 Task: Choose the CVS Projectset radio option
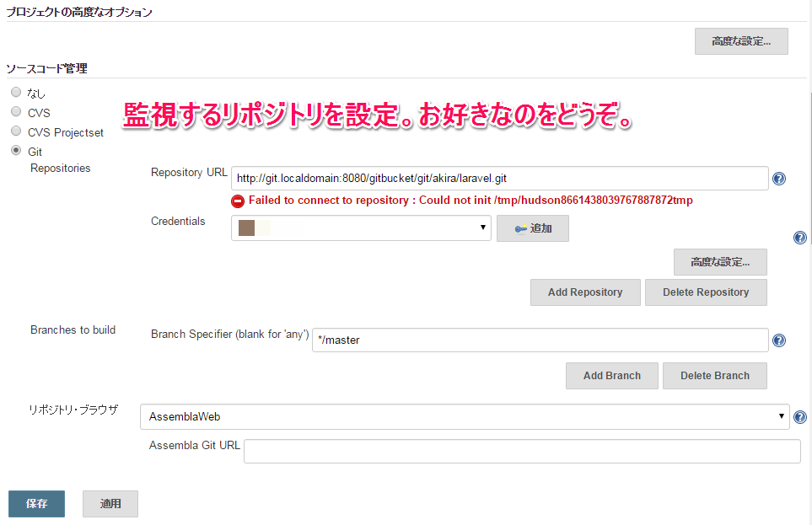click(16, 131)
